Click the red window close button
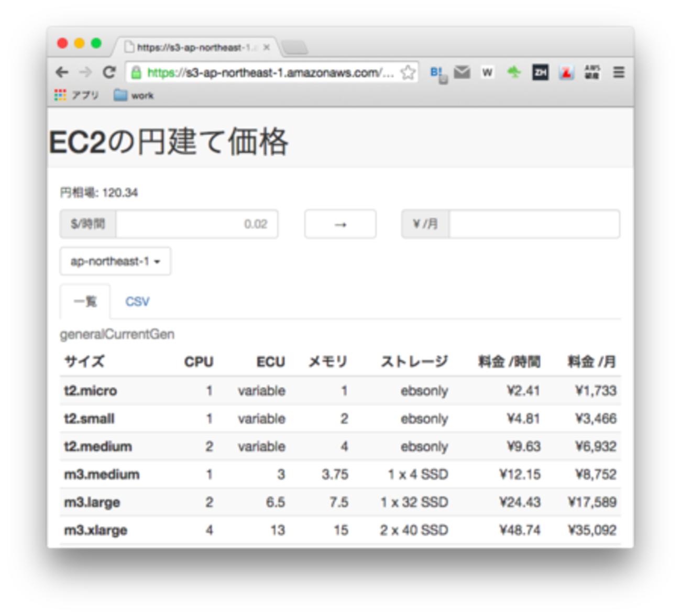681x616 pixels. click(x=62, y=43)
